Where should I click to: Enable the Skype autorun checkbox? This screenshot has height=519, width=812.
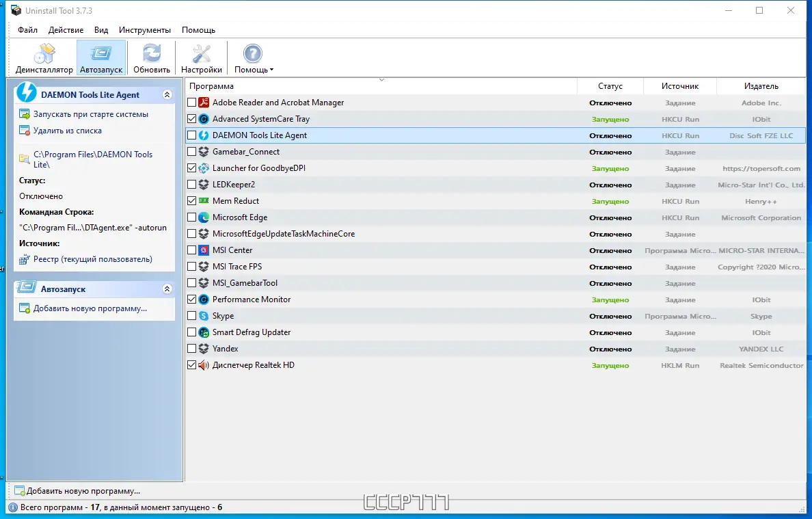191,316
